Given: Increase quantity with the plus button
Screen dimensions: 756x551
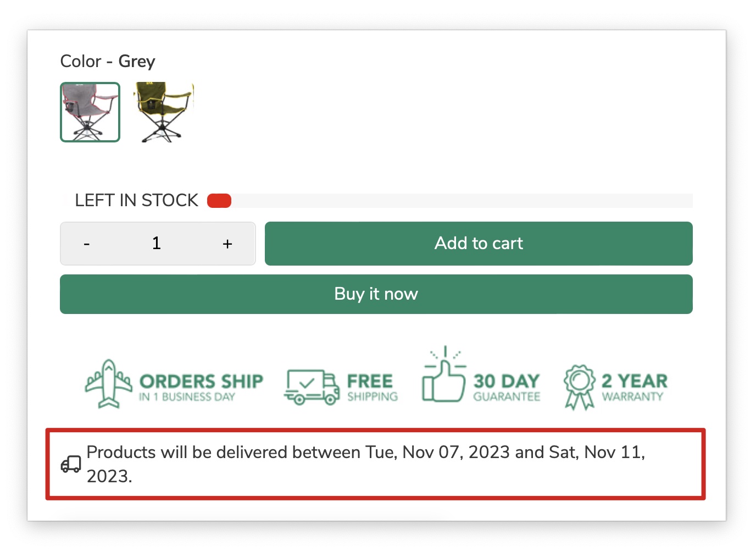Looking at the screenshot, I should pyautogui.click(x=227, y=244).
